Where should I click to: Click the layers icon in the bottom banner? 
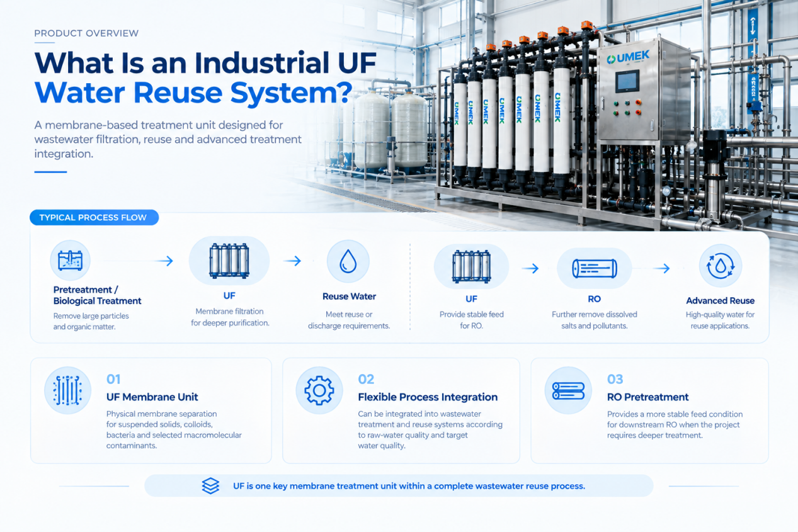coord(210,486)
